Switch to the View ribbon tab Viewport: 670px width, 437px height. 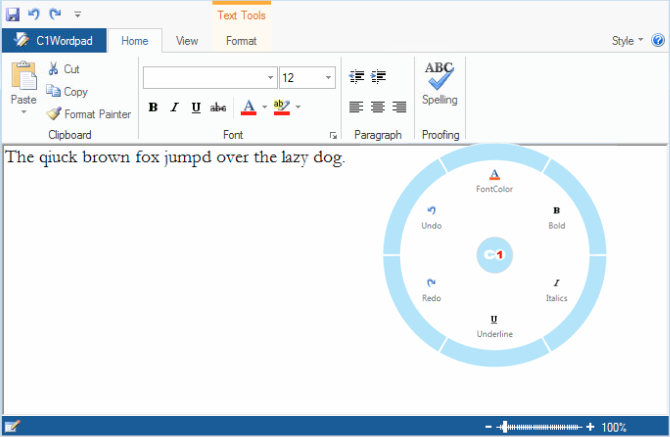[x=187, y=41]
